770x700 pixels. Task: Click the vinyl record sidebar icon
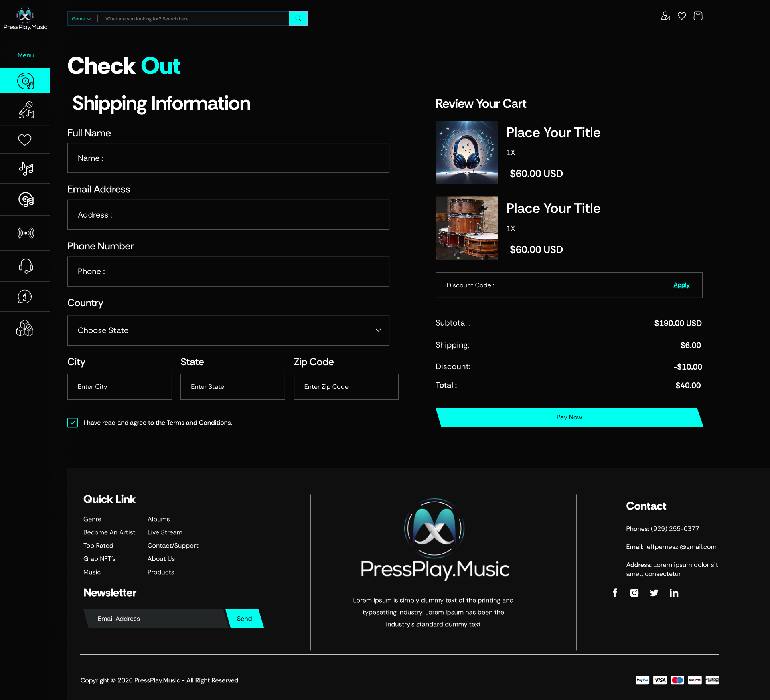click(25, 81)
